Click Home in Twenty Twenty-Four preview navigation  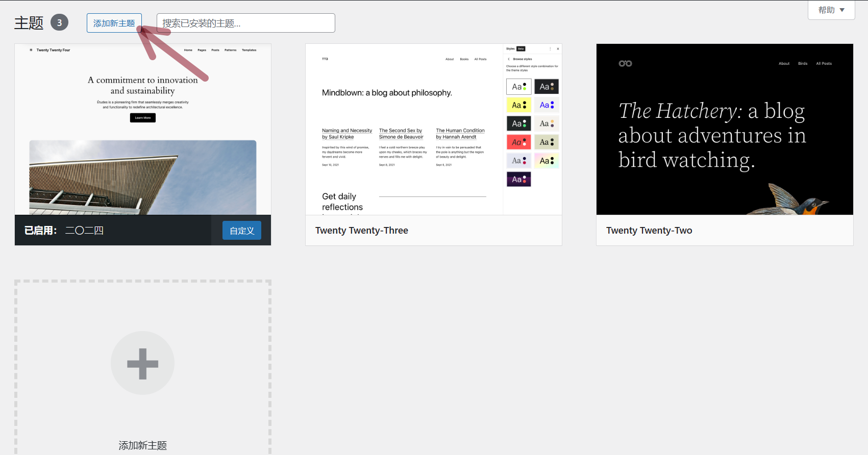188,50
